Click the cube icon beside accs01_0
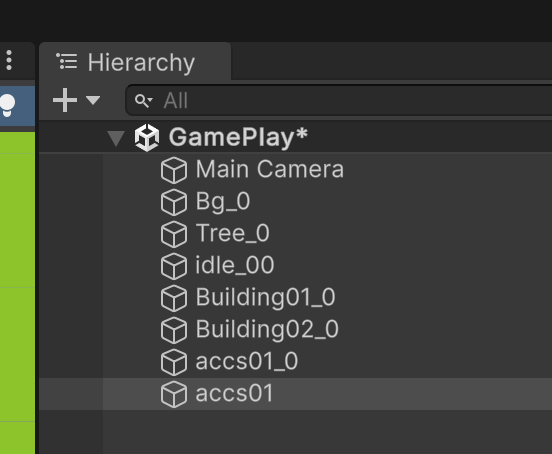The image size is (552, 454). point(174,362)
